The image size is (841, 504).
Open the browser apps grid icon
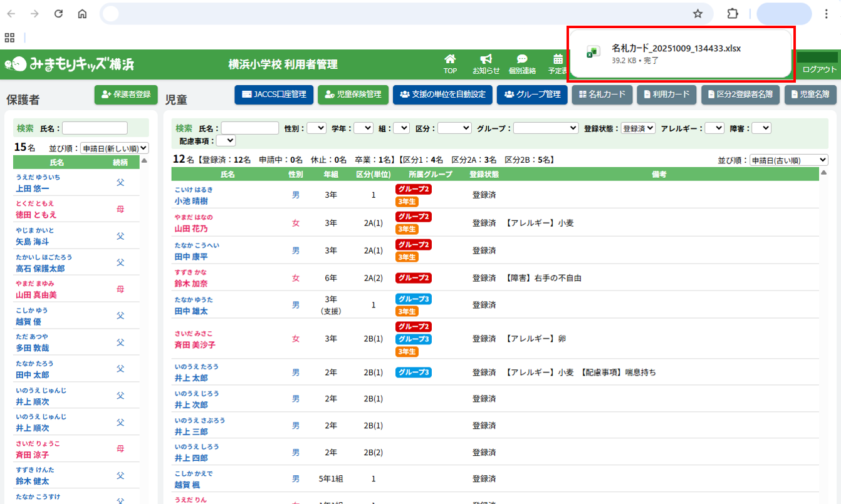point(9,38)
